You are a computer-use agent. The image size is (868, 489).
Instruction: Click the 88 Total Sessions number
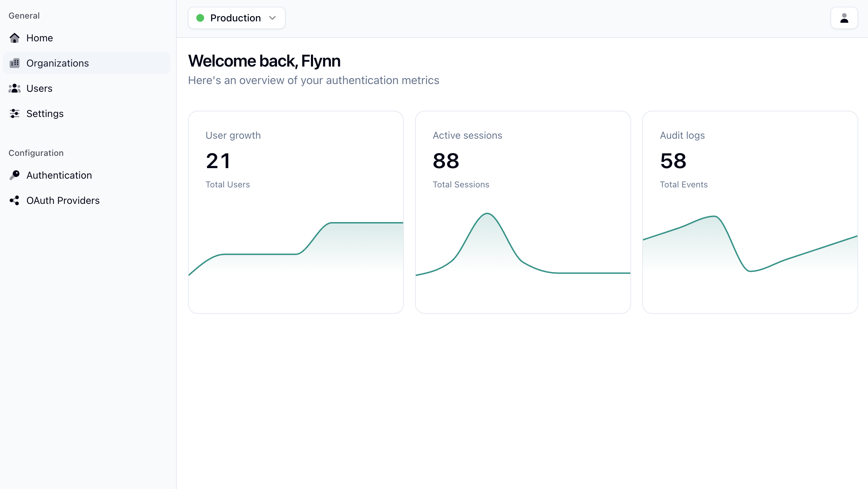(x=446, y=161)
